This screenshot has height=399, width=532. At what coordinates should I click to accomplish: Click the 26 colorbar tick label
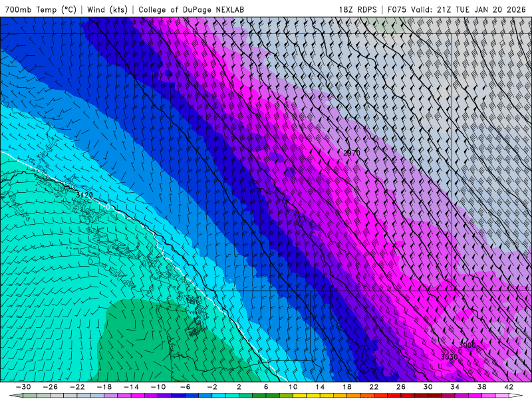point(401,387)
